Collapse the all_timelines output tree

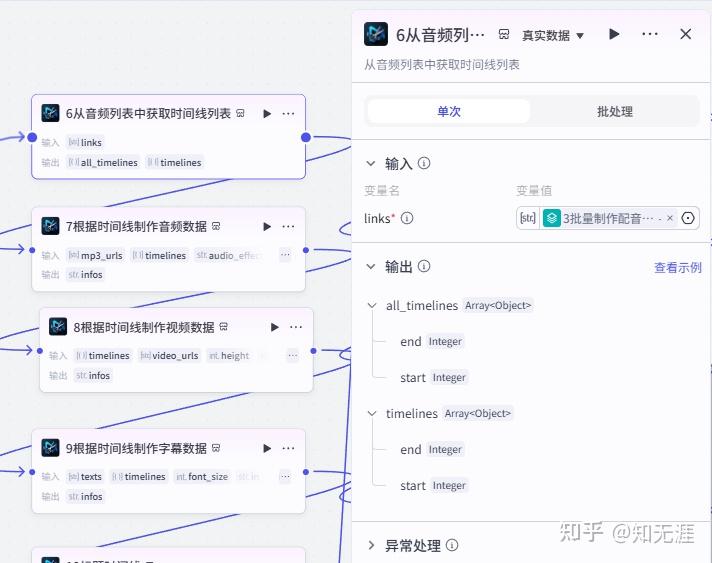coord(372,306)
